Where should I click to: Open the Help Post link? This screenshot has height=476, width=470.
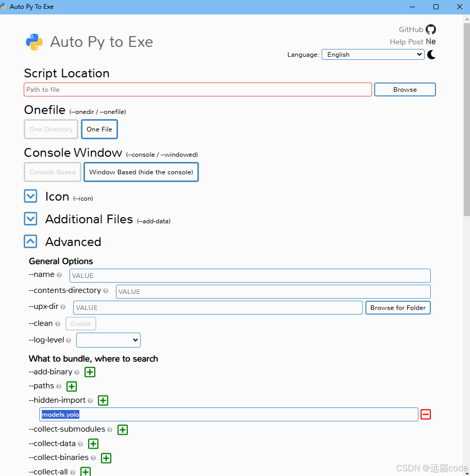[406, 42]
